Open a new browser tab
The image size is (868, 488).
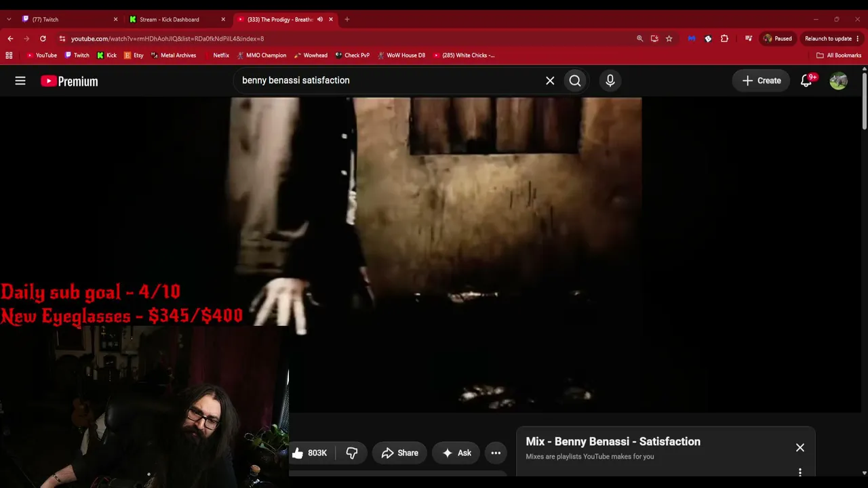coord(347,20)
